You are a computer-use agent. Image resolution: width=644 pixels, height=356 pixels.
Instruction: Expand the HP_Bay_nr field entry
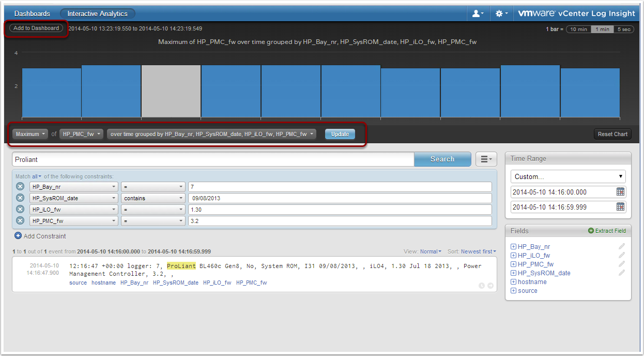coord(513,247)
